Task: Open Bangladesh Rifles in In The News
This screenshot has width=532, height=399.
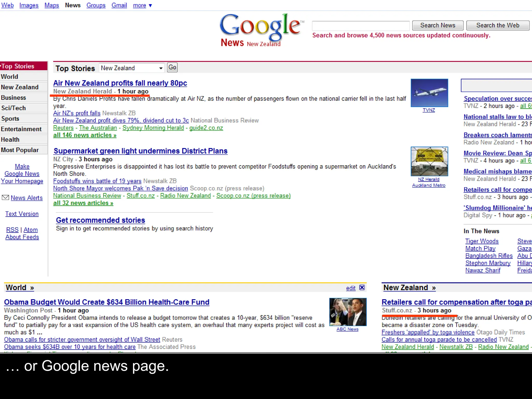Action: coord(489,256)
